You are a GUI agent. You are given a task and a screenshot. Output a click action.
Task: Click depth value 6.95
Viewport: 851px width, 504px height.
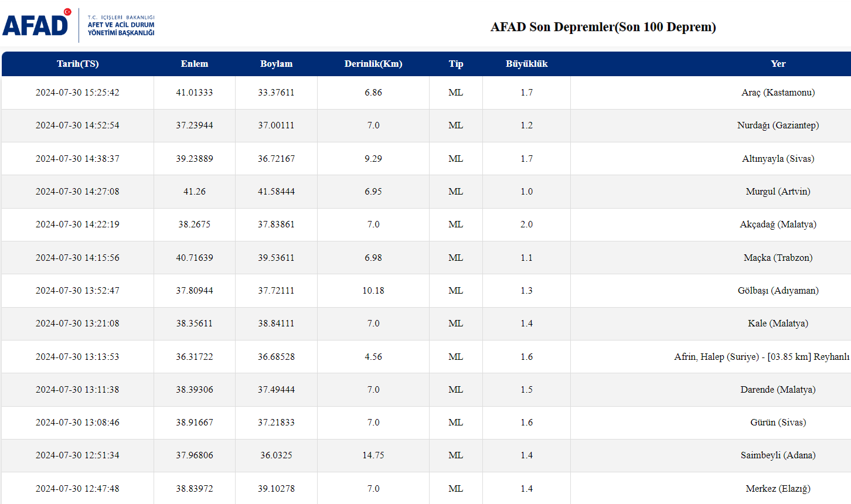[373, 192]
